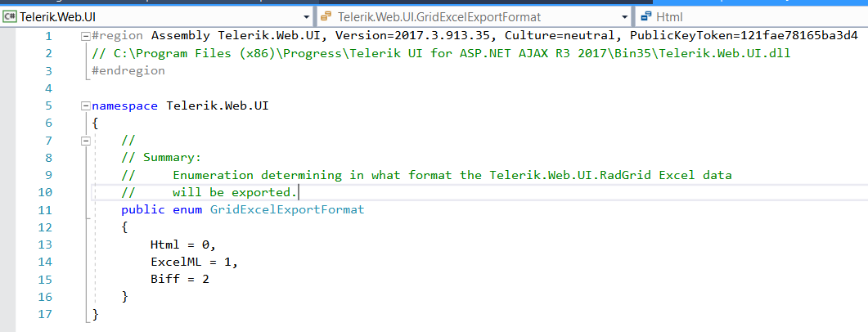Screen dimensions: 868x332
Task: Click the Html = 0 enum member
Action: 182,245
